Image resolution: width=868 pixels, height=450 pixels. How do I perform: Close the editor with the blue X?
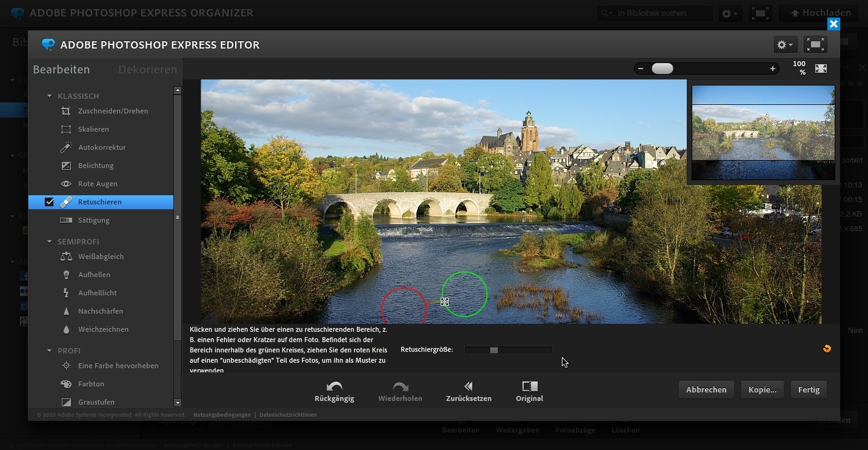pyautogui.click(x=833, y=24)
